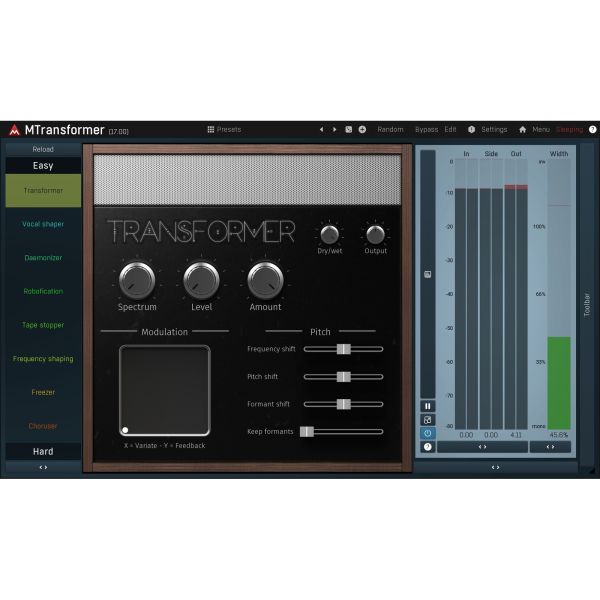Screen dimensions: 600x600
Task: Select the Vocal shaper device
Action: tap(43, 224)
